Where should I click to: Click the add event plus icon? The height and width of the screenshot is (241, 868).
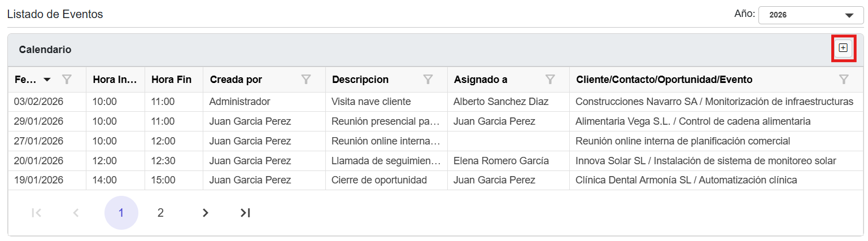843,48
